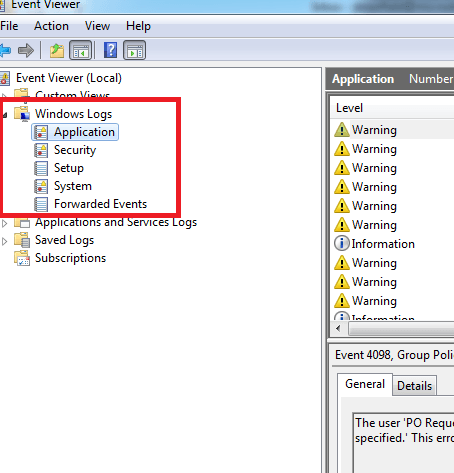The width and height of the screenshot is (454, 473).
Task: Toggle the Show/Hide Console Tree icon
Action: click(x=80, y=50)
